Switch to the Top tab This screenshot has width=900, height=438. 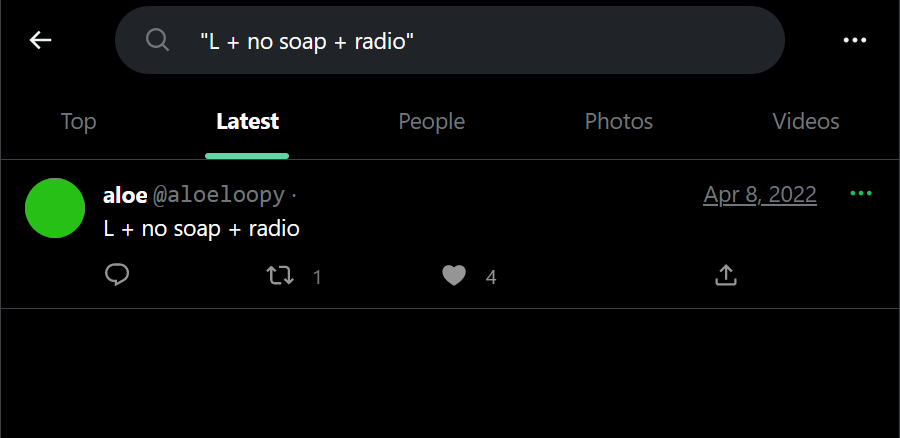pos(78,122)
